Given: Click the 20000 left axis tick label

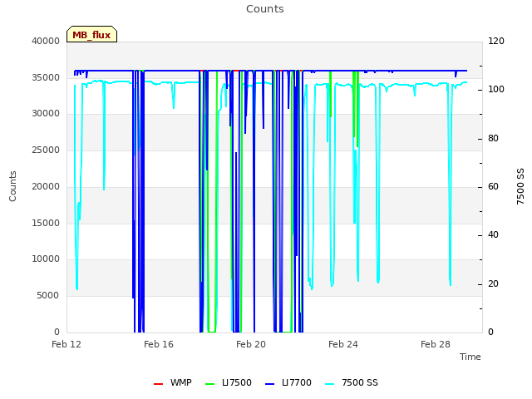Looking at the screenshot, I should point(46,186).
